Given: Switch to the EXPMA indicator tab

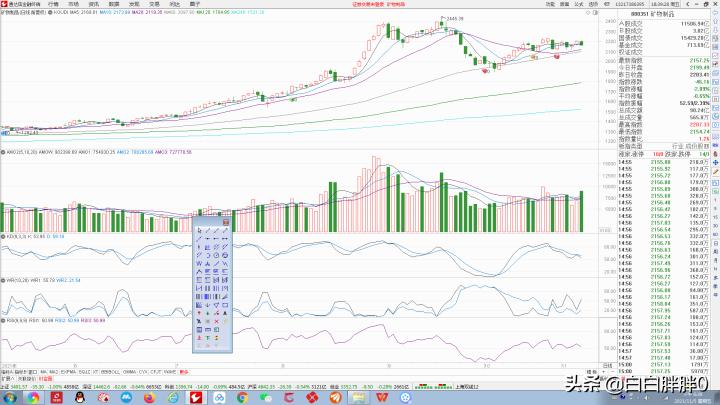Looking at the screenshot, I should click(68, 372).
